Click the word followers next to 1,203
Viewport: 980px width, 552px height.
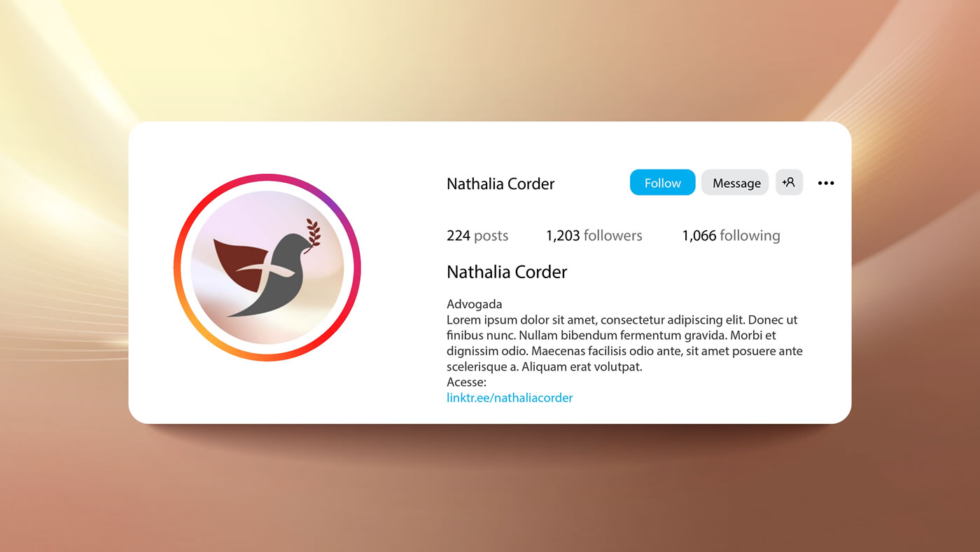(612, 235)
